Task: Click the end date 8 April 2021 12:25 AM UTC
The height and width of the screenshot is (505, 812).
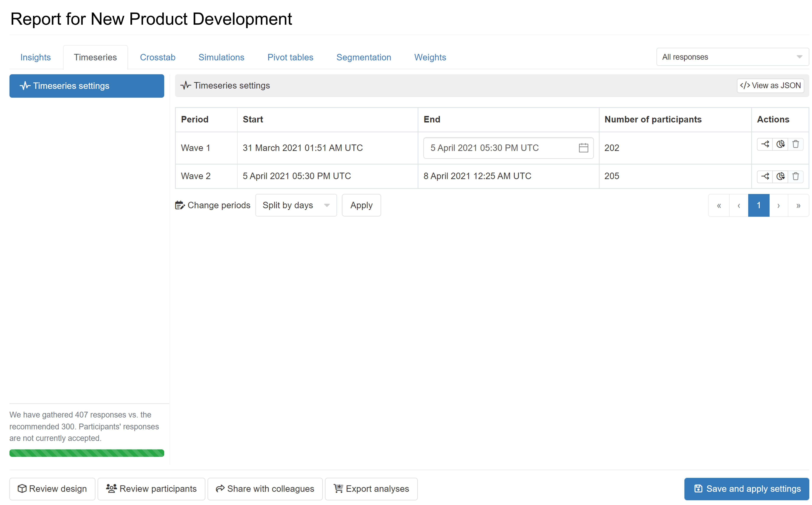Action: pyautogui.click(x=477, y=176)
